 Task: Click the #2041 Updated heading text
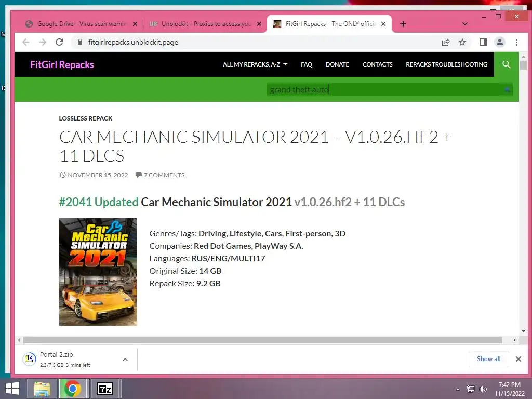point(98,202)
